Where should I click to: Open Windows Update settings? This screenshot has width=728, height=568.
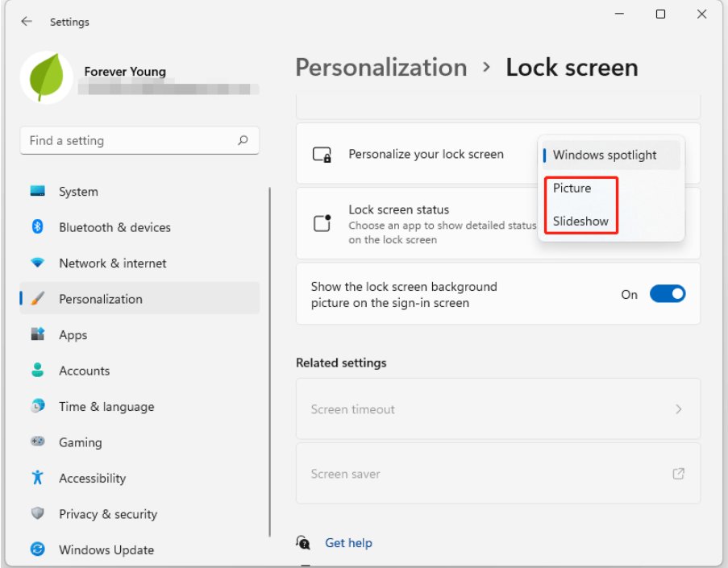(104, 549)
